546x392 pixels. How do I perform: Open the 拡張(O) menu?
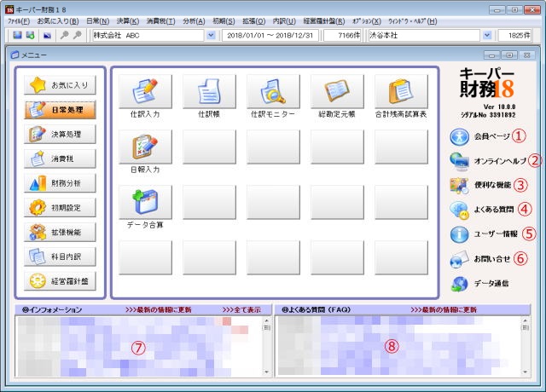pyautogui.click(x=254, y=21)
